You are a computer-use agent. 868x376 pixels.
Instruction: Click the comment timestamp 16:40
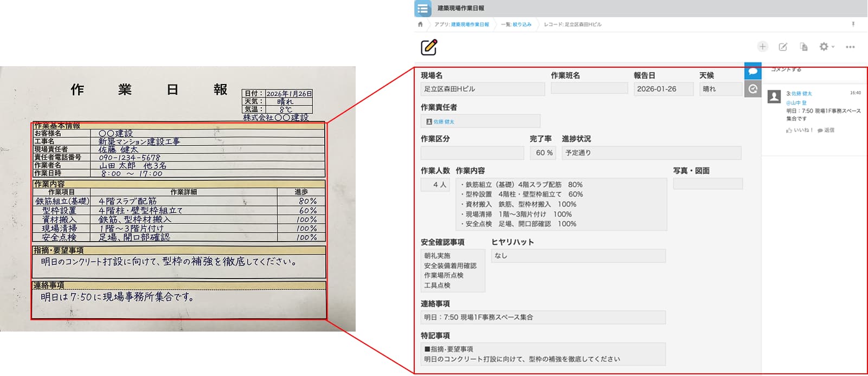point(856,93)
